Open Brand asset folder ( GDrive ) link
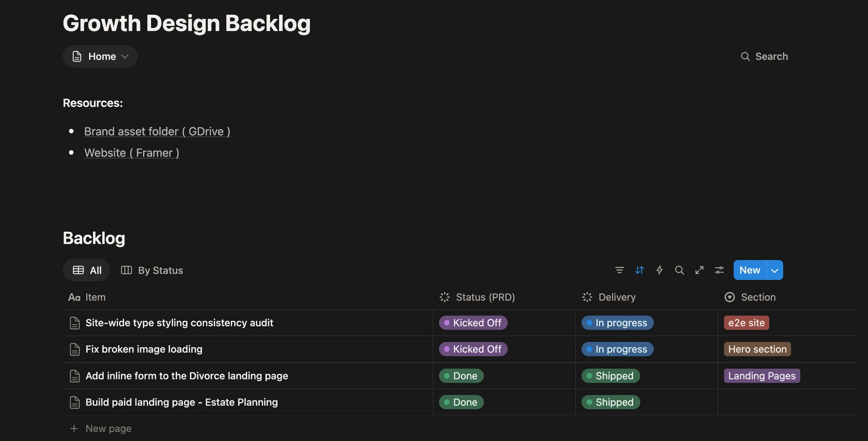The height and width of the screenshot is (441, 868). (157, 131)
